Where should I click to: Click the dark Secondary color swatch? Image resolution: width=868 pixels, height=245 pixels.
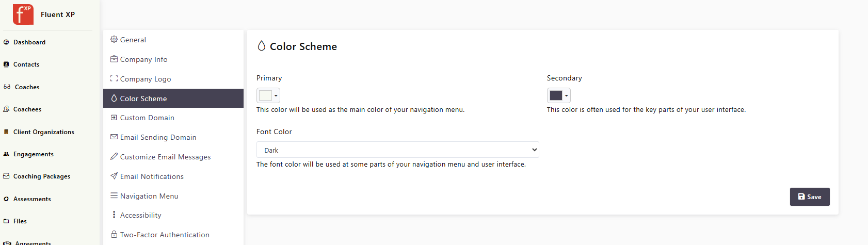tap(556, 95)
